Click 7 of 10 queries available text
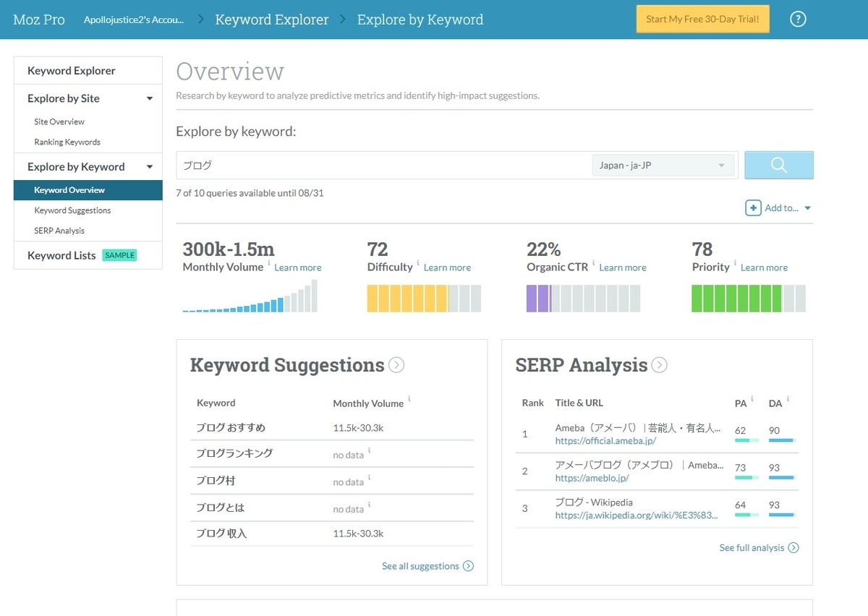The height and width of the screenshot is (616, 868). tap(250, 193)
